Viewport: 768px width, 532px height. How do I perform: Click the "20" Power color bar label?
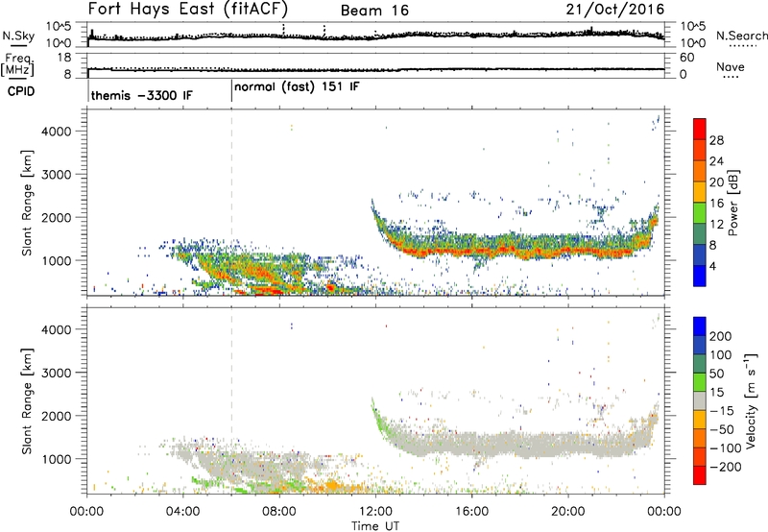716,182
